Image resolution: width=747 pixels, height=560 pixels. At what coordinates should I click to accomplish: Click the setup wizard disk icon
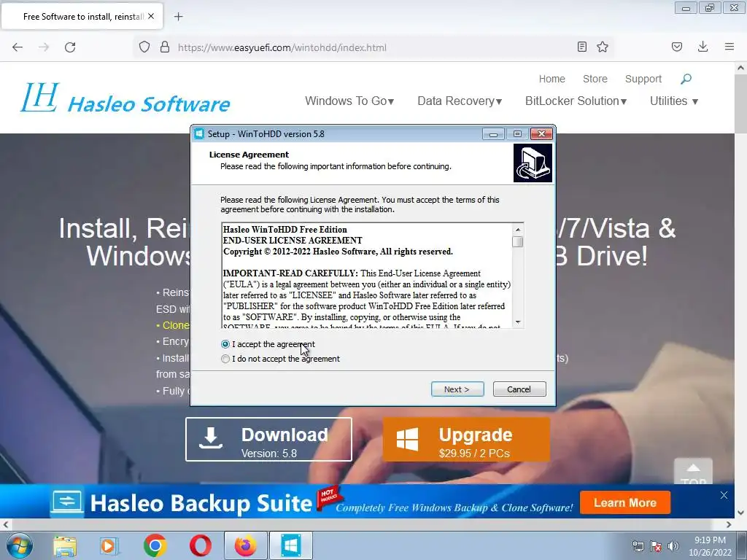tap(533, 163)
